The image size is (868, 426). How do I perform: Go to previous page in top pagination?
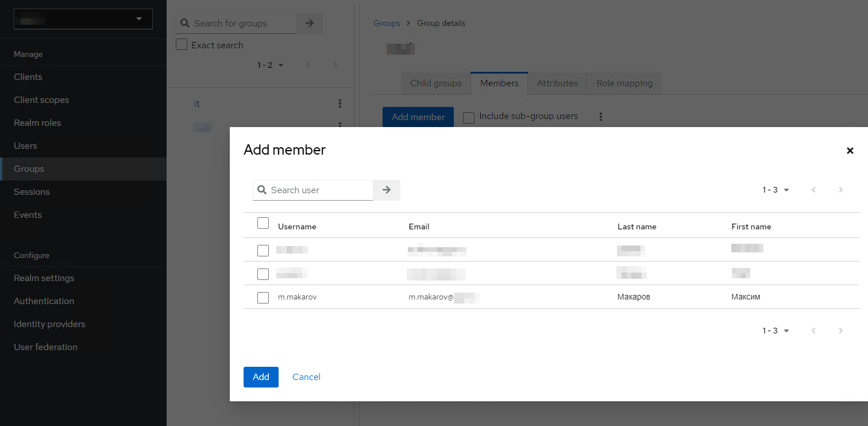click(x=813, y=190)
